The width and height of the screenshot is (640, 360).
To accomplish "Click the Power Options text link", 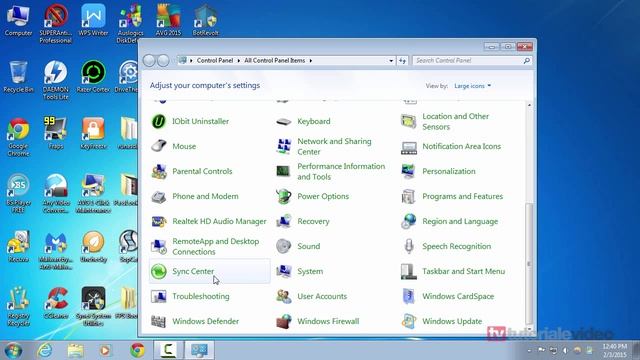I will pos(323,196).
